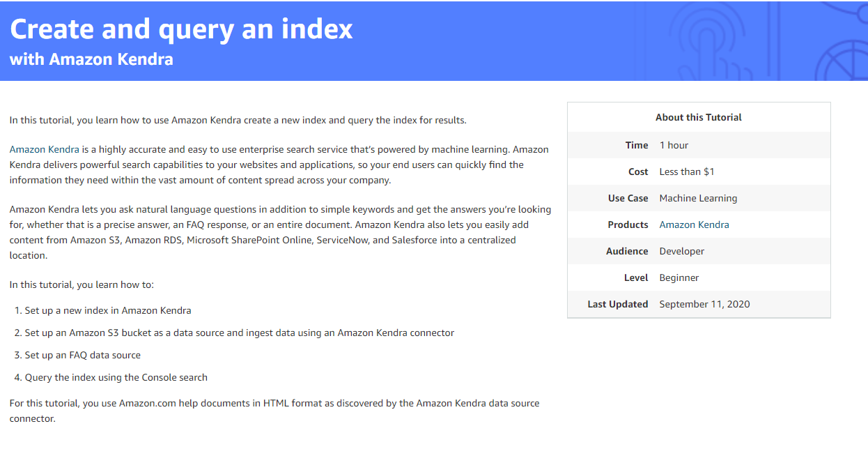Open the Amazon Kendra link in intro paragraph
The image size is (868, 449).
44,149
